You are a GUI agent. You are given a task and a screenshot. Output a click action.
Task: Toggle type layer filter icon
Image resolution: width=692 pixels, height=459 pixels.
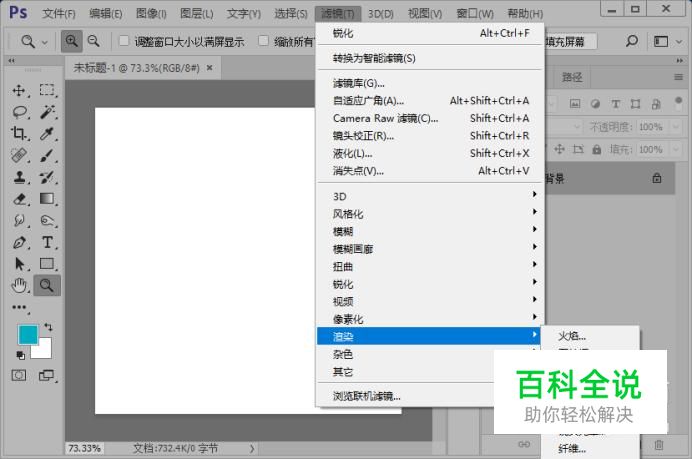pos(615,104)
